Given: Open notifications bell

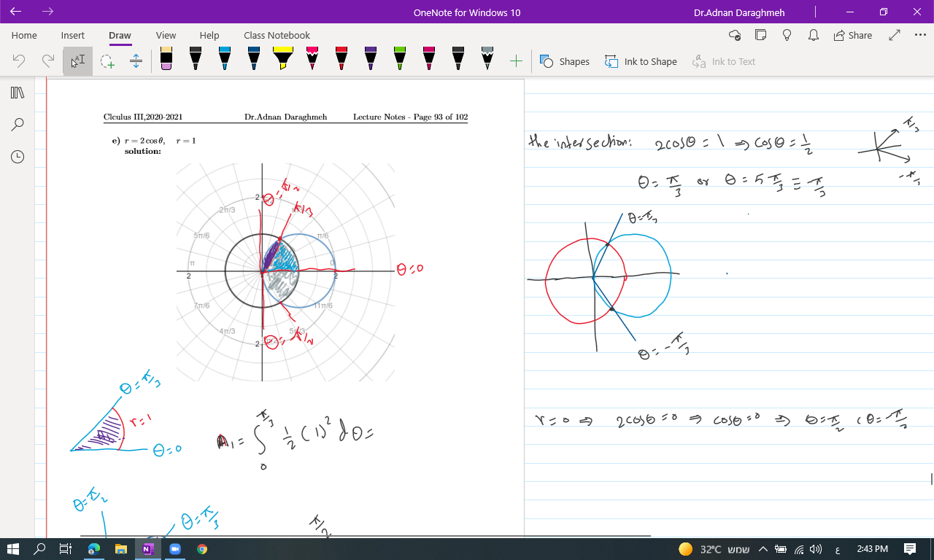Looking at the screenshot, I should (814, 35).
